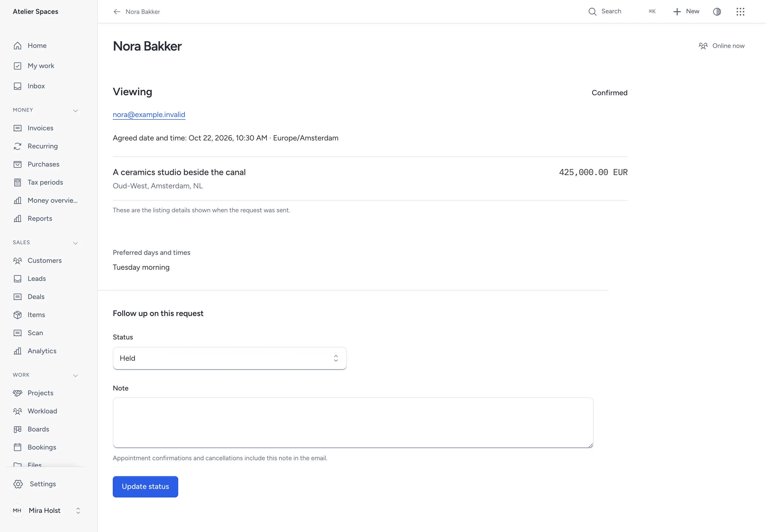
Task: Click the Projects handshake icon
Action: 18,393
